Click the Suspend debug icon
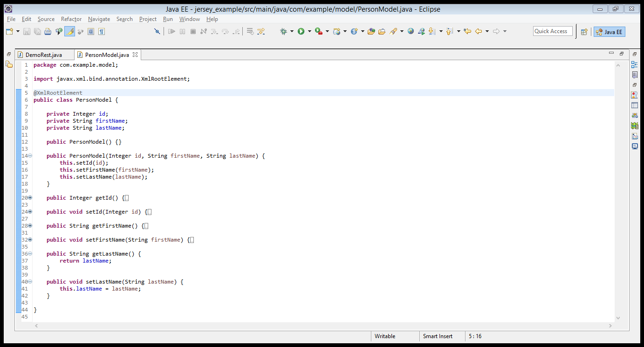The width and height of the screenshot is (644, 347). coord(182,31)
